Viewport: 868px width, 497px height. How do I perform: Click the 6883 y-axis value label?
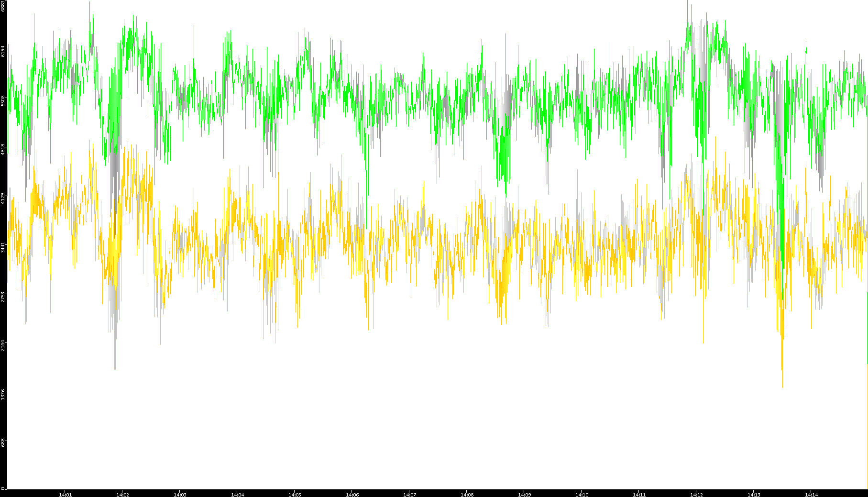click(3, 6)
